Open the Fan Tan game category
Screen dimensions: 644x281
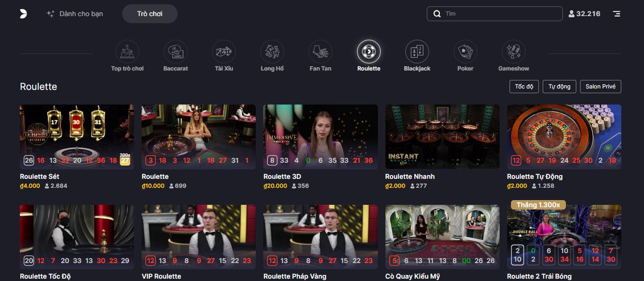click(321, 52)
